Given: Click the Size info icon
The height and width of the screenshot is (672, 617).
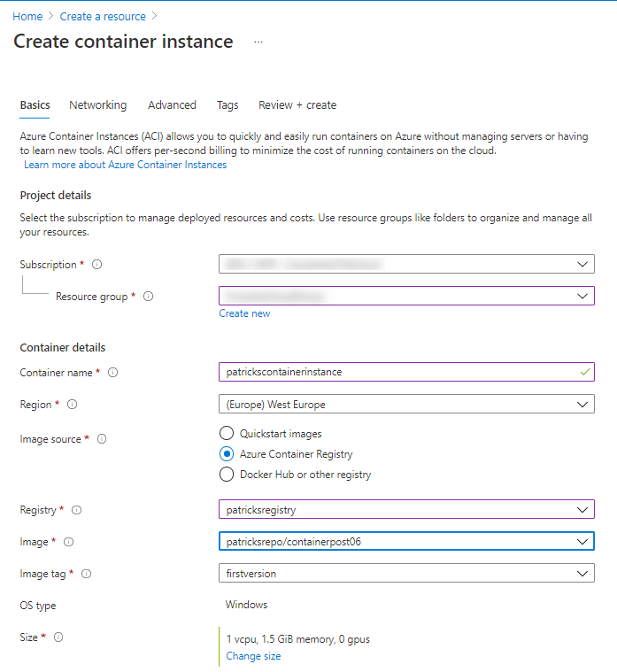Looking at the screenshot, I should [x=58, y=637].
